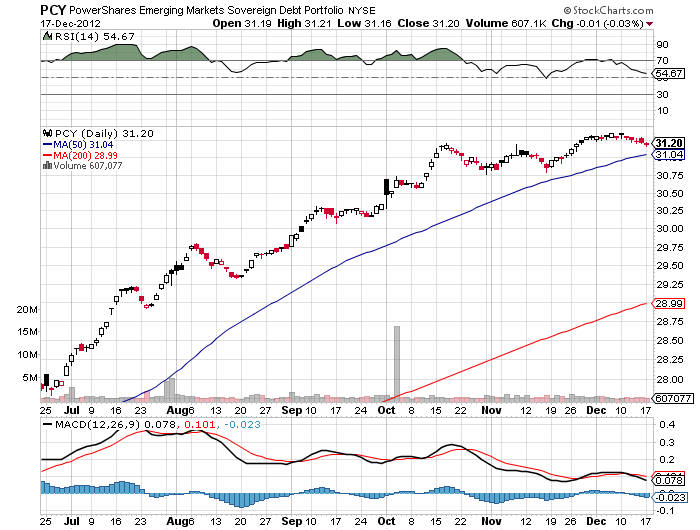The width and height of the screenshot is (700, 530).
Task: Click the Nov label under the MACD panel
Action: [x=491, y=521]
